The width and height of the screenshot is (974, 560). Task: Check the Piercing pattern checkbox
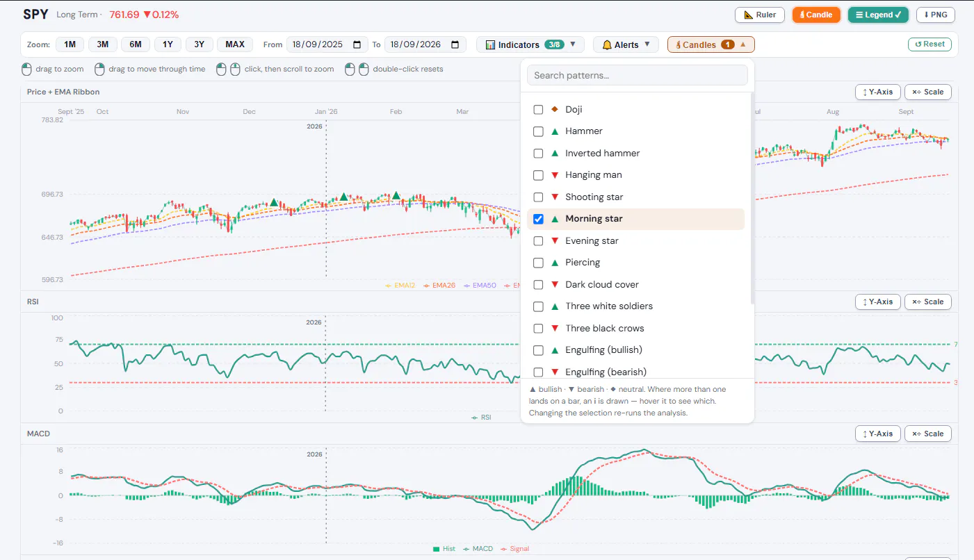(538, 263)
